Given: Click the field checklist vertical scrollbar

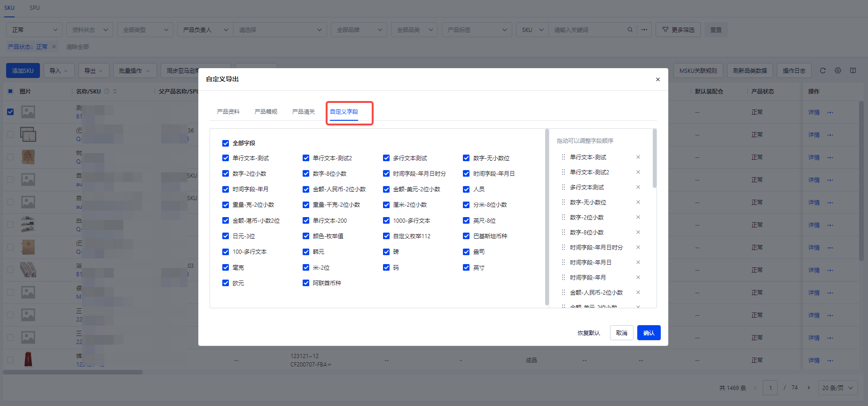Looking at the screenshot, I should (547, 217).
